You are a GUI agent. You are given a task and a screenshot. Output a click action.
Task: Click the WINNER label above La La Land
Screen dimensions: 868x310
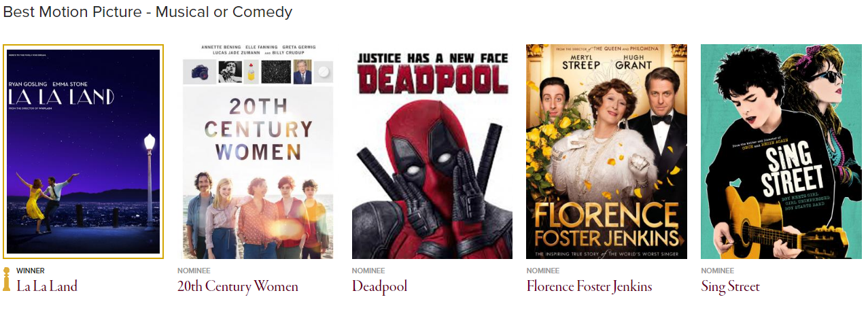pyautogui.click(x=31, y=271)
